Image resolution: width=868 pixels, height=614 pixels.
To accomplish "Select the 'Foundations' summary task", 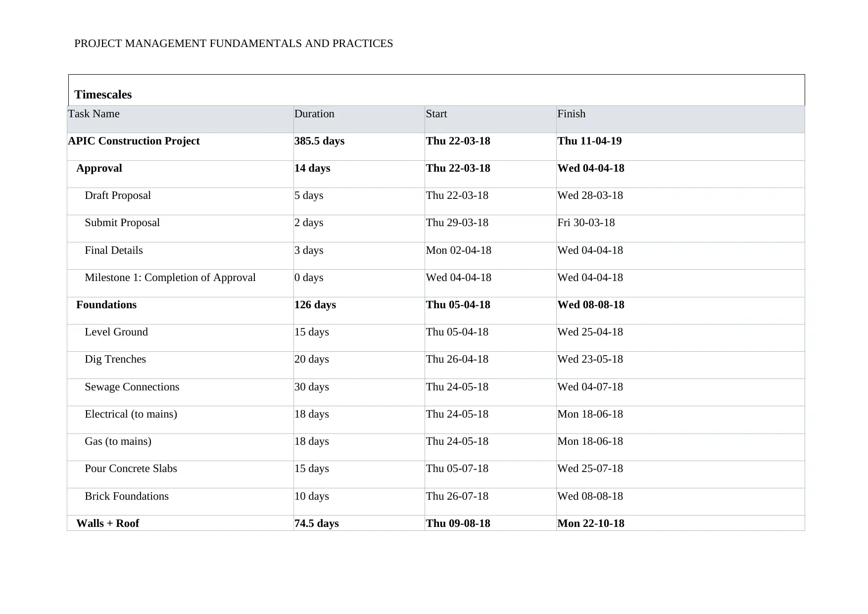I will [106, 305].
